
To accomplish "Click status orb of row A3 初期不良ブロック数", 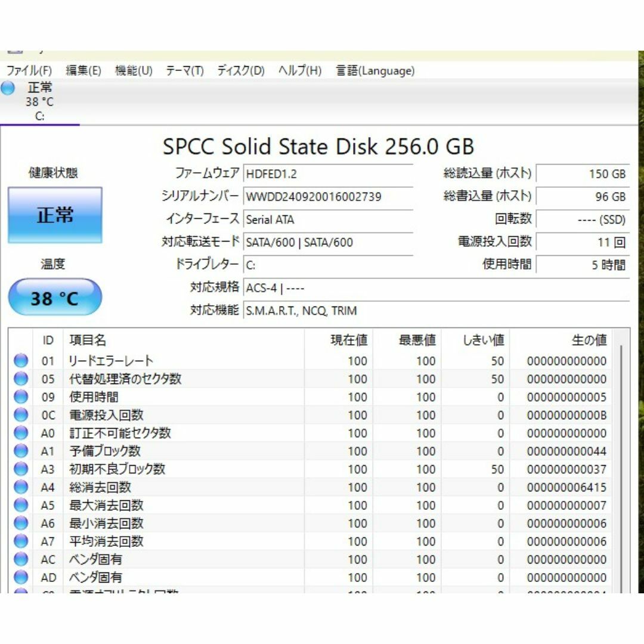I will point(20,469).
